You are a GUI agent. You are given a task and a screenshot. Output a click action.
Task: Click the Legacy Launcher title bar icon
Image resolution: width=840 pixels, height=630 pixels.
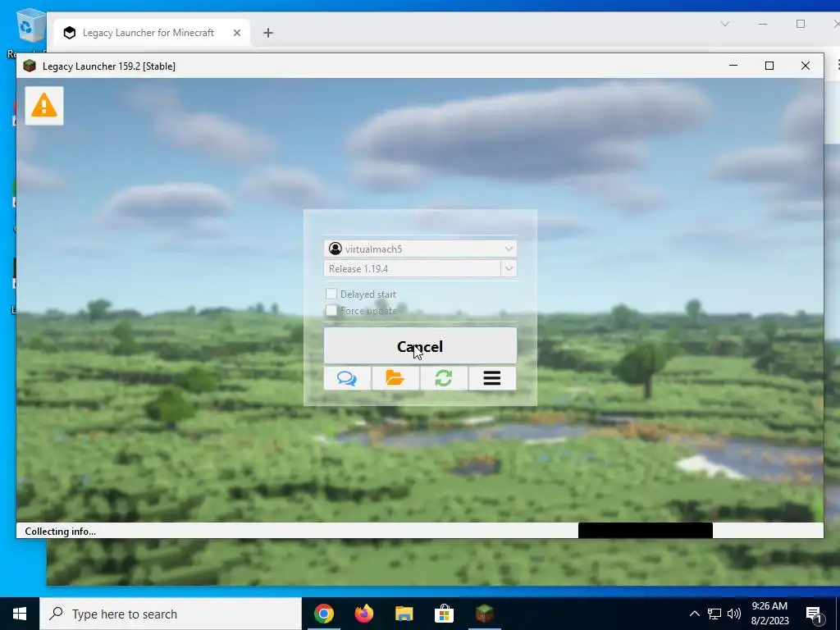pyautogui.click(x=30, y=66)
